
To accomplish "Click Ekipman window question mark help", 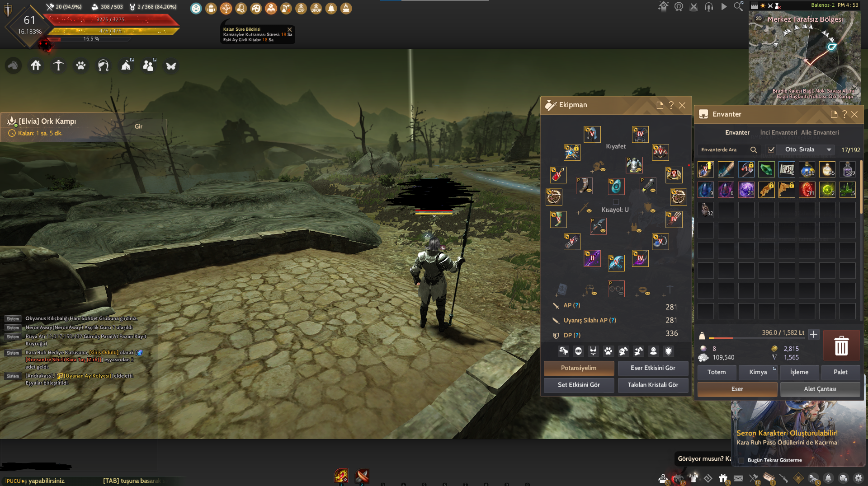I will click(x=671, y=105).
